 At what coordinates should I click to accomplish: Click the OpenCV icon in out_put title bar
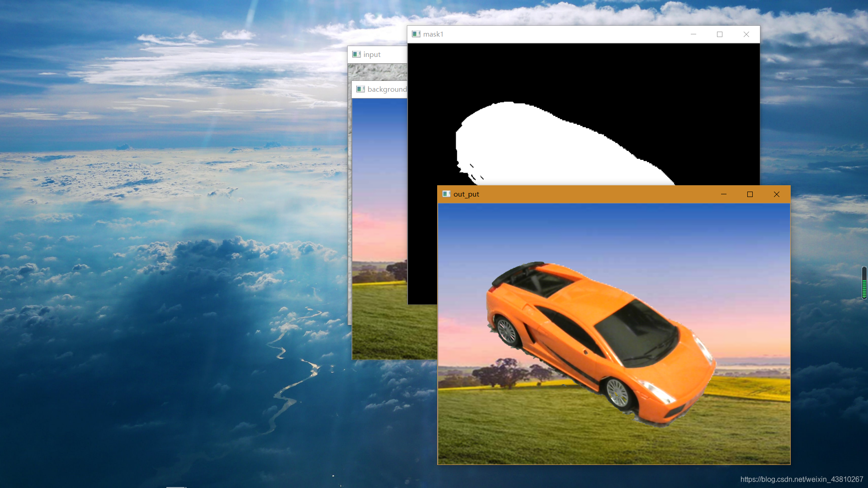click(x=447, y=194)
